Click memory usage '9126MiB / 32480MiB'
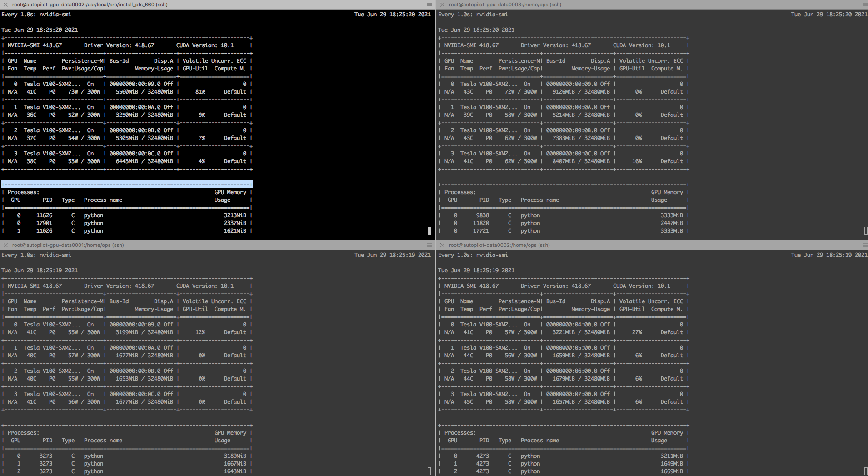 [581, 92]
